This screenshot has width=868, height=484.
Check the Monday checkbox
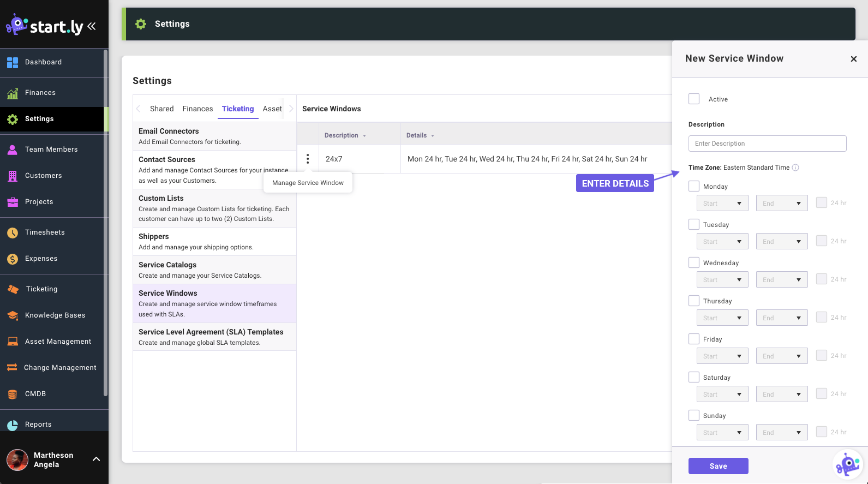click(x=694, y=186)
